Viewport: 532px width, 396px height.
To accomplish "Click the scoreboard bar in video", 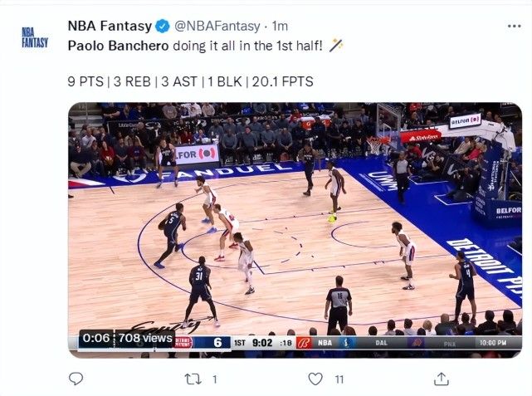I will (x=348, y=343).
